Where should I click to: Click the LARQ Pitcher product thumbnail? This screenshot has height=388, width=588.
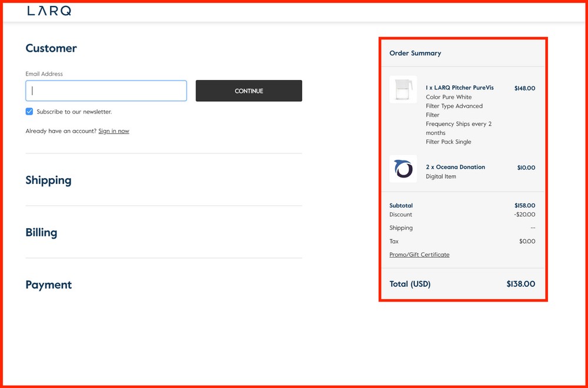click(x=403, y=90)
